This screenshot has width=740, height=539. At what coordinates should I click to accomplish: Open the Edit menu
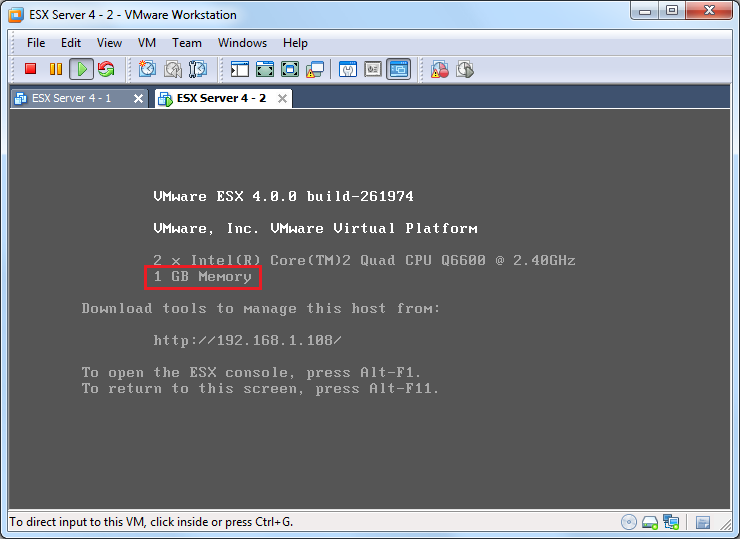(71, 43)
